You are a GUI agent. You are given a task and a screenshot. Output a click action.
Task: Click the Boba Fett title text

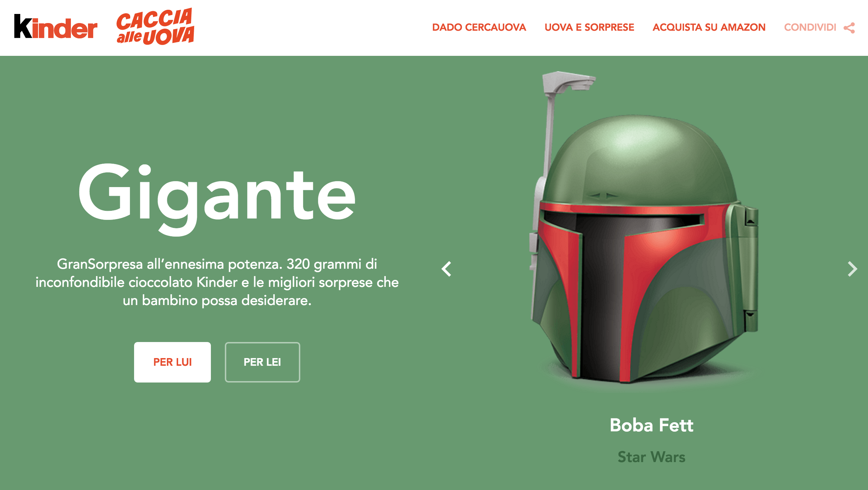(x=652, y=425)
